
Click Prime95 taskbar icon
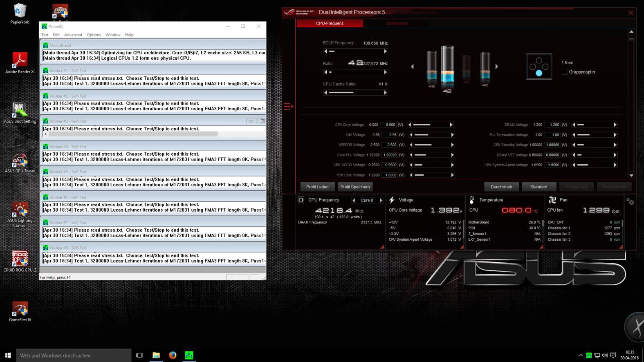[189, 355]
